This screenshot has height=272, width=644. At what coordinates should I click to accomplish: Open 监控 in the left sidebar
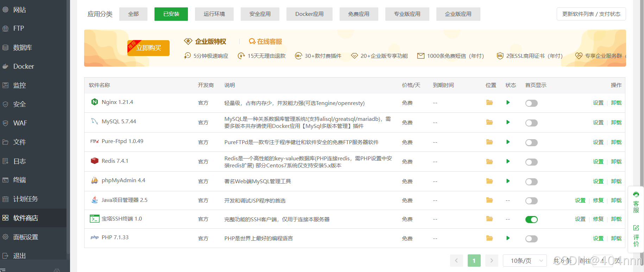[33, 85]
